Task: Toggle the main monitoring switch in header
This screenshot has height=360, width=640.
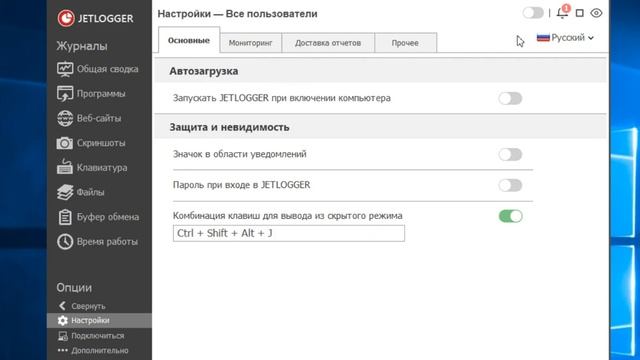Action: 533,13
